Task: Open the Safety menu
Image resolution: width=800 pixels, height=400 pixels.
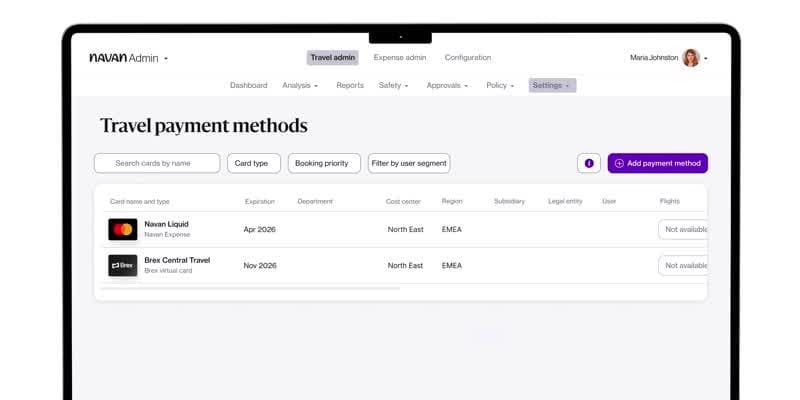Action: [x=394, y=86]
